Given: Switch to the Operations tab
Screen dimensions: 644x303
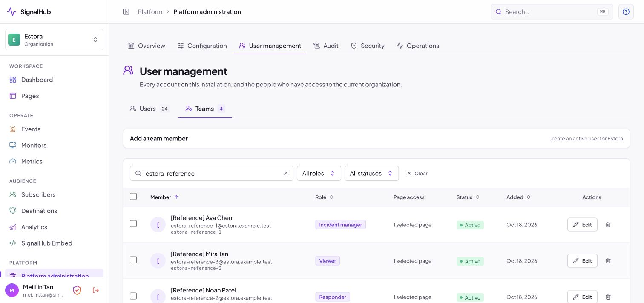Looking at the screenshot, I should [418, 46].
